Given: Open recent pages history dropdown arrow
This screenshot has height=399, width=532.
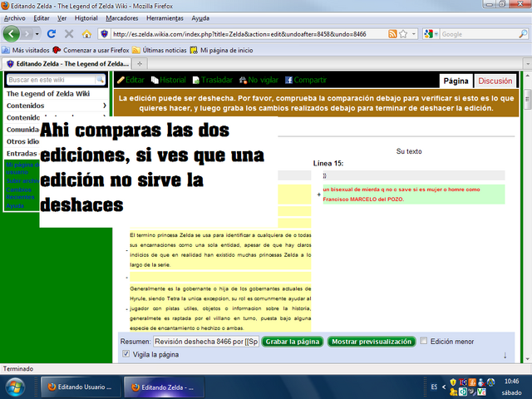Looking at the screenshot, I should tap(37, 34).
